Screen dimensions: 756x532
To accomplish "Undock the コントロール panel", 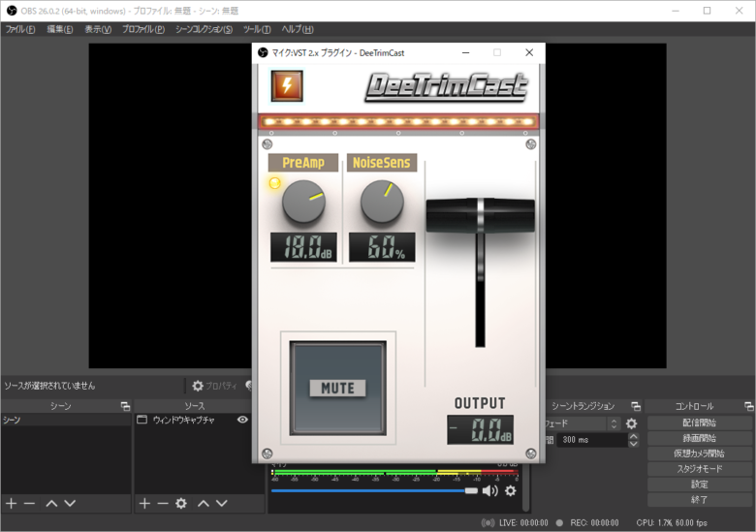I will pos(748,406).
